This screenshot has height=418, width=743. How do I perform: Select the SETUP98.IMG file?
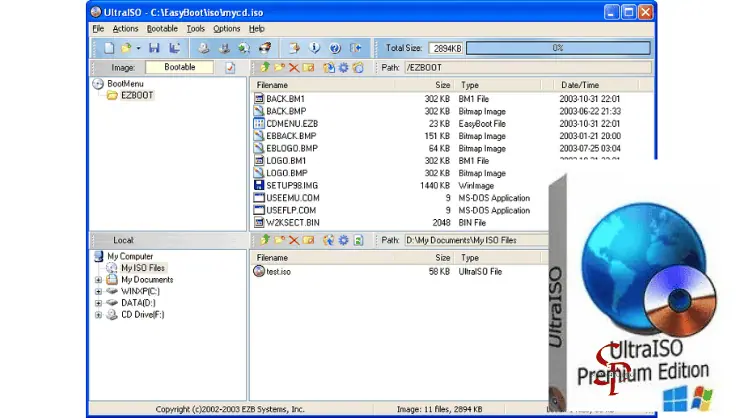click(286, 185)
